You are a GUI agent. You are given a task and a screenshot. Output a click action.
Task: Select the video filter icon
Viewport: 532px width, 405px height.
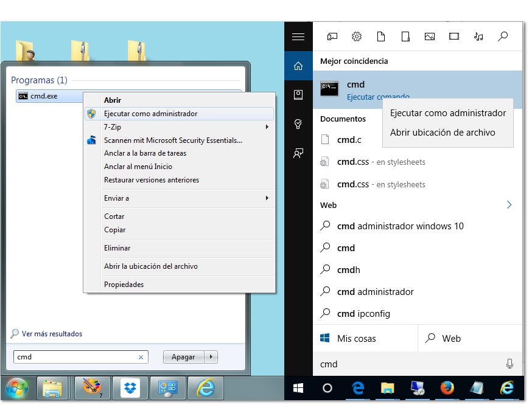454,36
